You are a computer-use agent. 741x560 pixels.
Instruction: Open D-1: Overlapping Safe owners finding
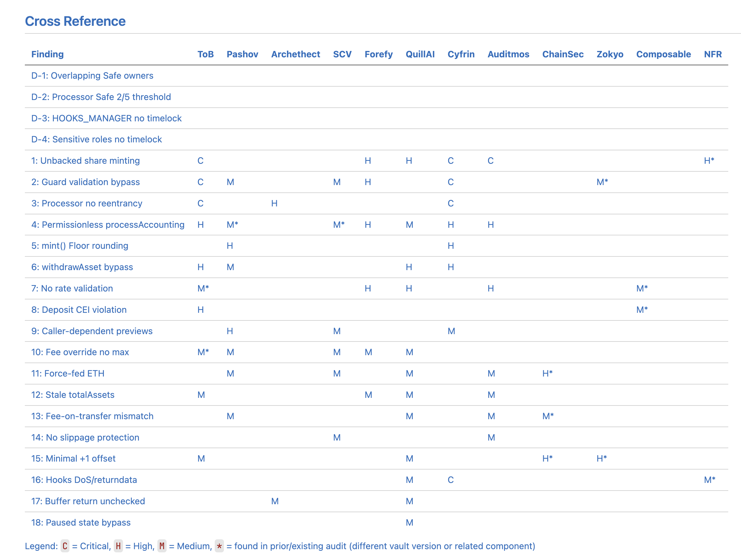92,76
